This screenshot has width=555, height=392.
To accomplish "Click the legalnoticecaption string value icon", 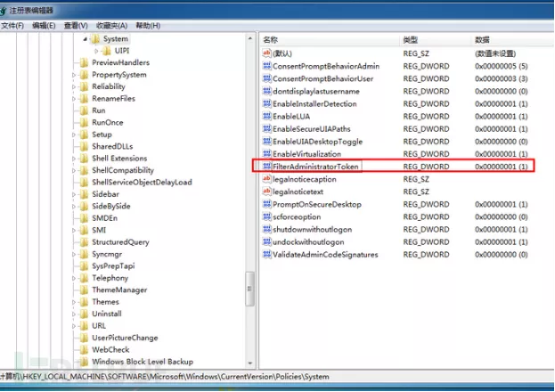I will click(x=266, y=179).
